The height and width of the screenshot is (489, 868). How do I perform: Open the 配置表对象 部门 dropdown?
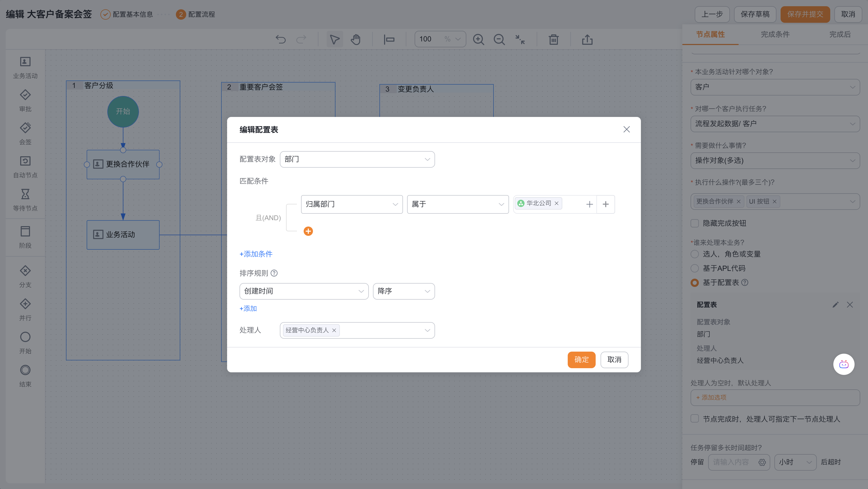click(357, 159)
